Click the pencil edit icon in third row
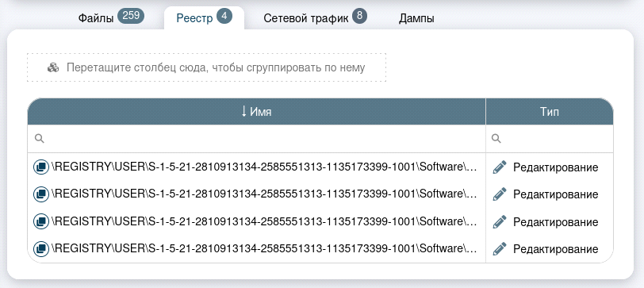The image size is (644, 288). pos(500,222)
